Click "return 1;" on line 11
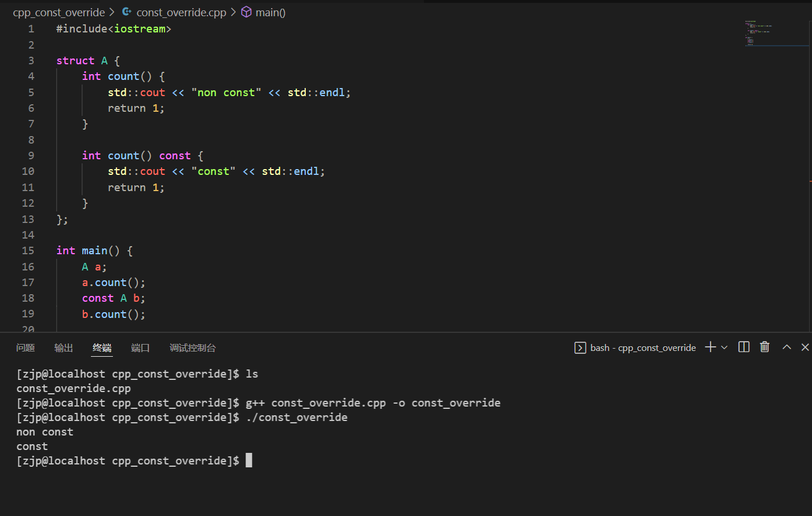 point(136,188)
